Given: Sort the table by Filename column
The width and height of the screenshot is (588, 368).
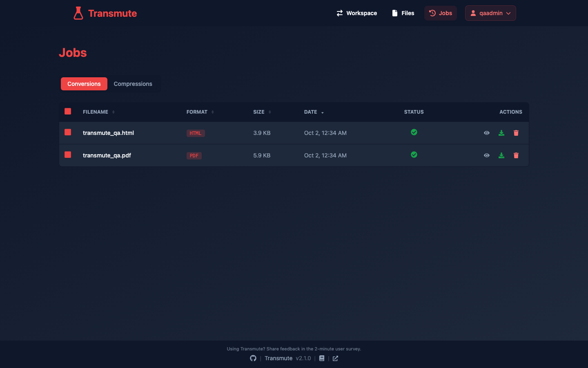Looking at the screenshot, I should (x=99, y=112).
